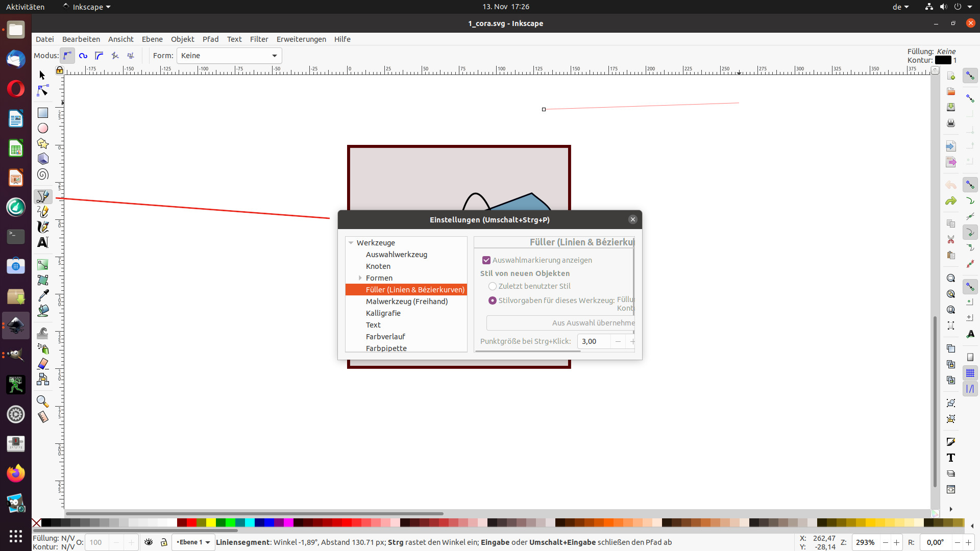Choose Zuletzt benutzter Stil option
This screenshot has width=980, height=551.
(493, 286)
